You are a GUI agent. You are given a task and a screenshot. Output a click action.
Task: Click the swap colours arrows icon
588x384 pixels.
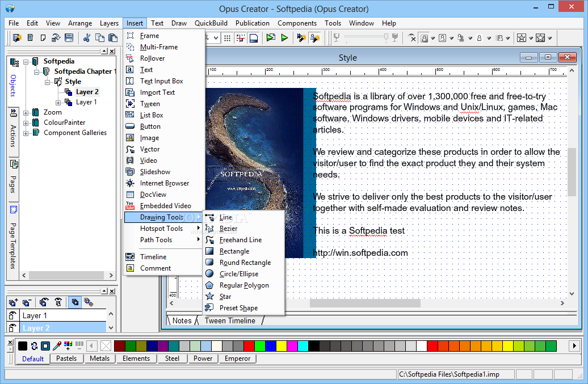click(34, 346)
